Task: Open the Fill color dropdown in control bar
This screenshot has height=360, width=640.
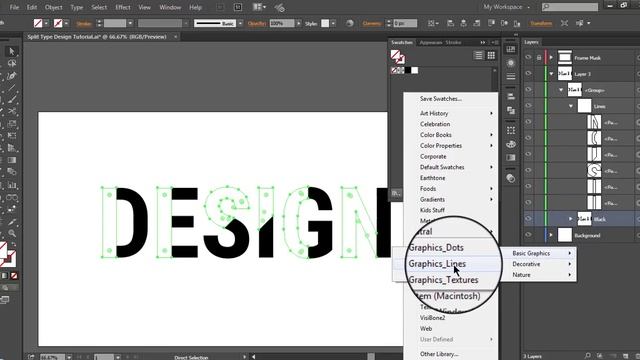Action: pyautogui.click(x=46, y=23)
